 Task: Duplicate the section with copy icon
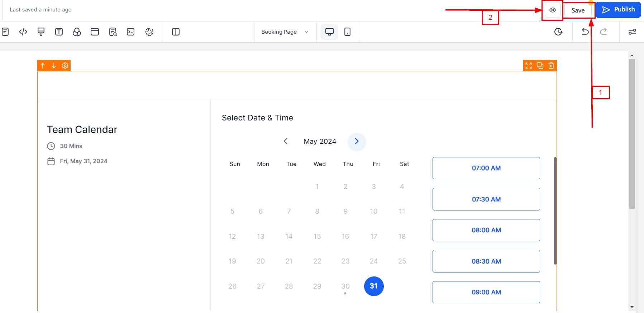tap(540, 66)
